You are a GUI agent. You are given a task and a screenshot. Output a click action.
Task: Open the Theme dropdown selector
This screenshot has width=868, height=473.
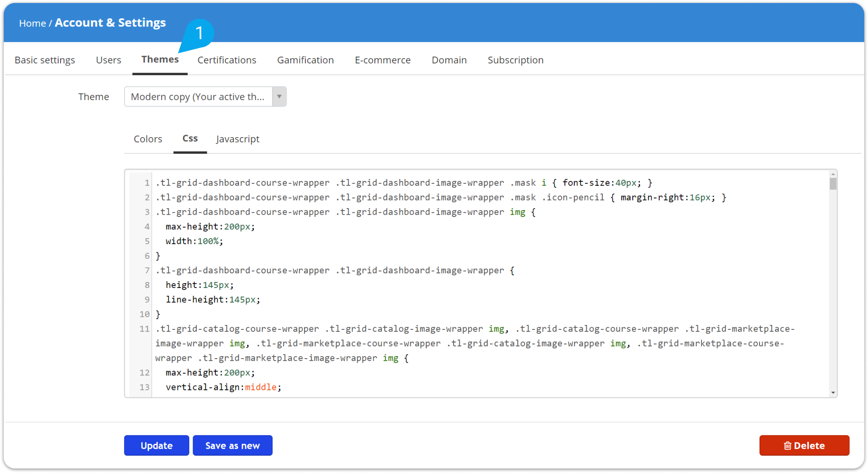205,96
